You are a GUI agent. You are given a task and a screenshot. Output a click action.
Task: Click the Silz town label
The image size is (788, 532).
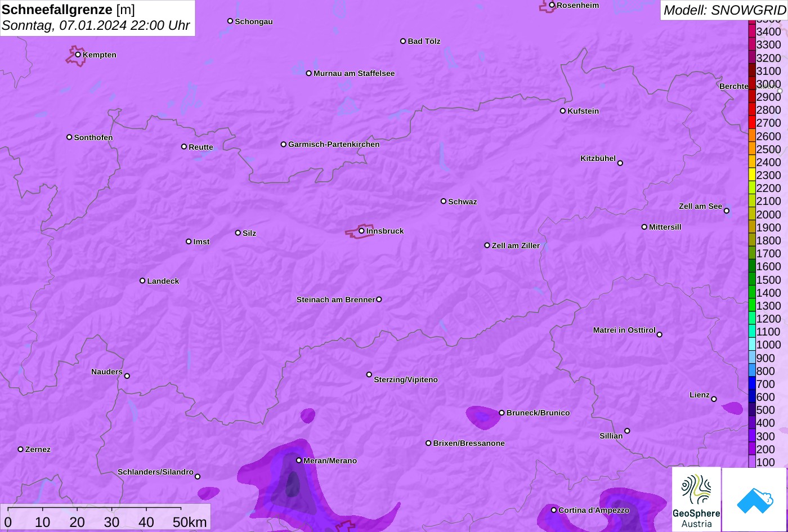coord(249,234)
